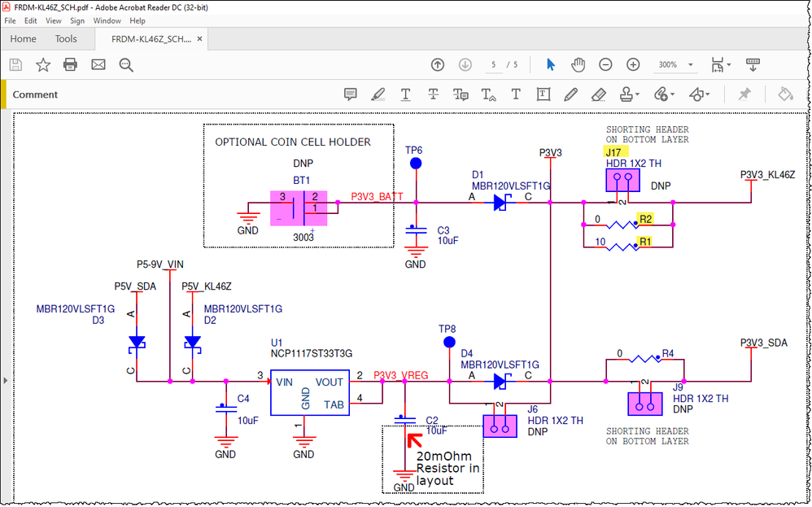812x507 pixels.
Task: Click the P3V3_SDA net label
Action: coord(764,343)
